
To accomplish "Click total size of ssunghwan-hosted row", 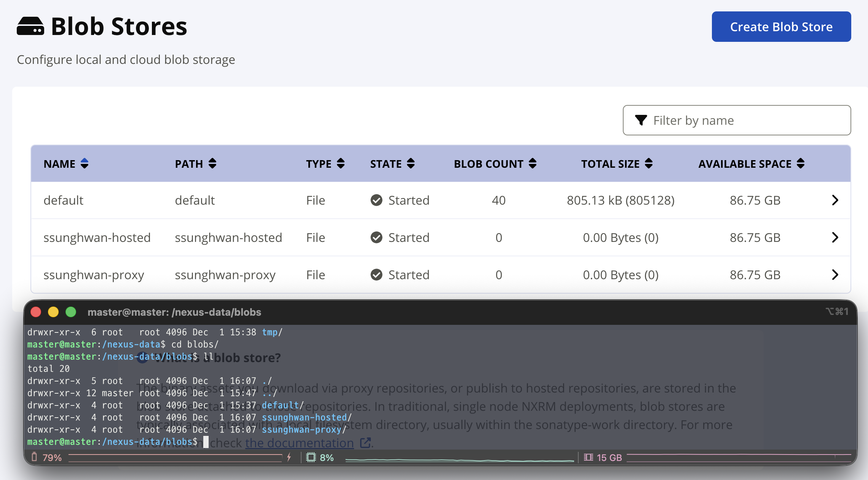I will point(621,237).
